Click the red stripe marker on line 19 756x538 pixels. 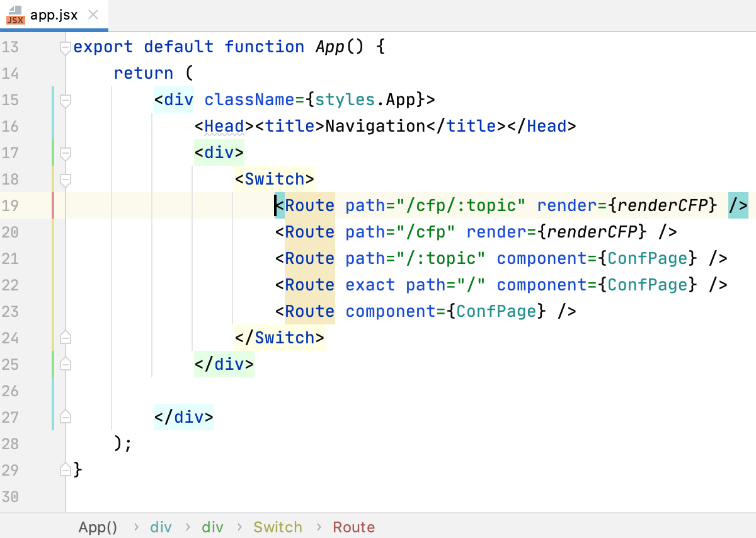coord(53,205)
